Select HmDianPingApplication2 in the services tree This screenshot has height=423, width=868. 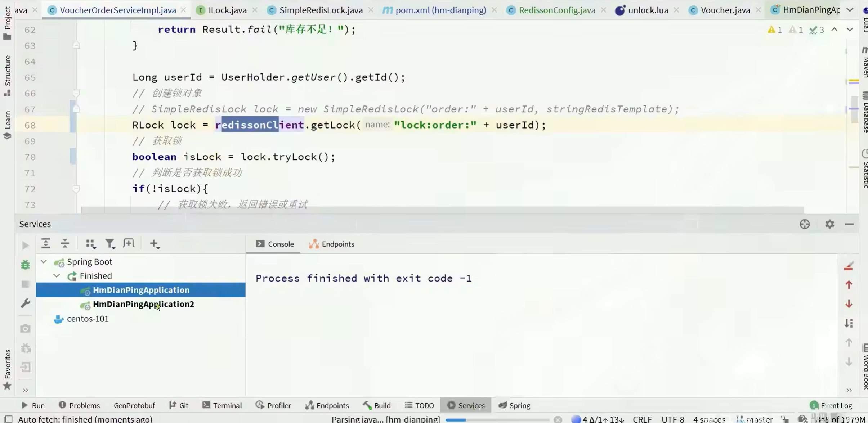click(143, 304)
